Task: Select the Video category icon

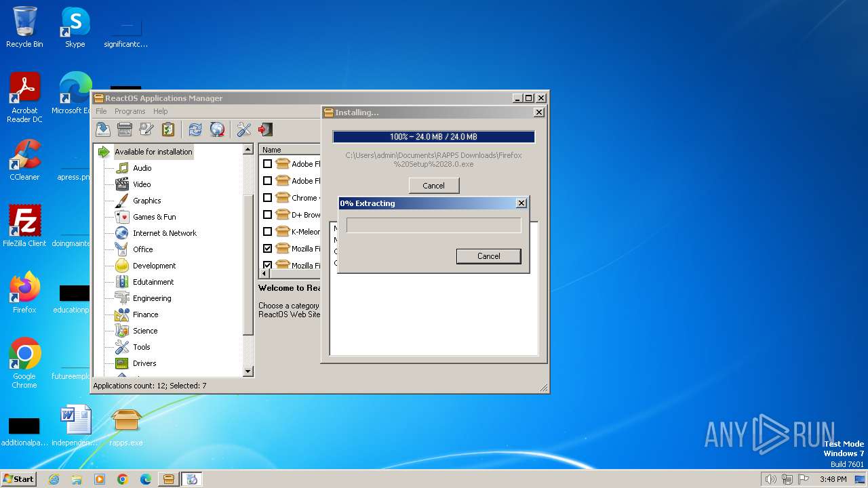Action: tap(122, 184)
